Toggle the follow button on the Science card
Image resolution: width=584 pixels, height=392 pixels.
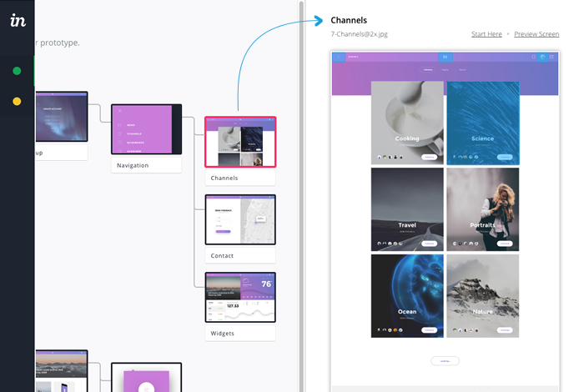505,157
